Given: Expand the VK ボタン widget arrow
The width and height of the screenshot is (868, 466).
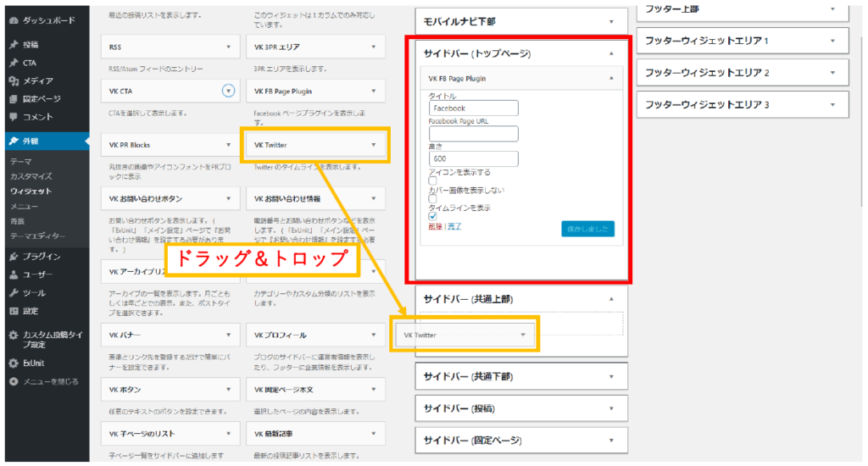Looking at the screenshot, I should click(x=229, y=390).
